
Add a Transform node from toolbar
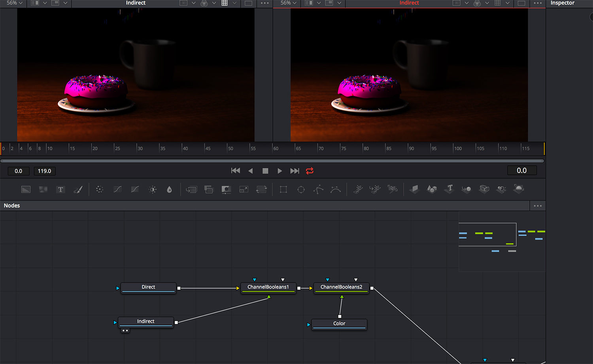(x=261, y=190)
